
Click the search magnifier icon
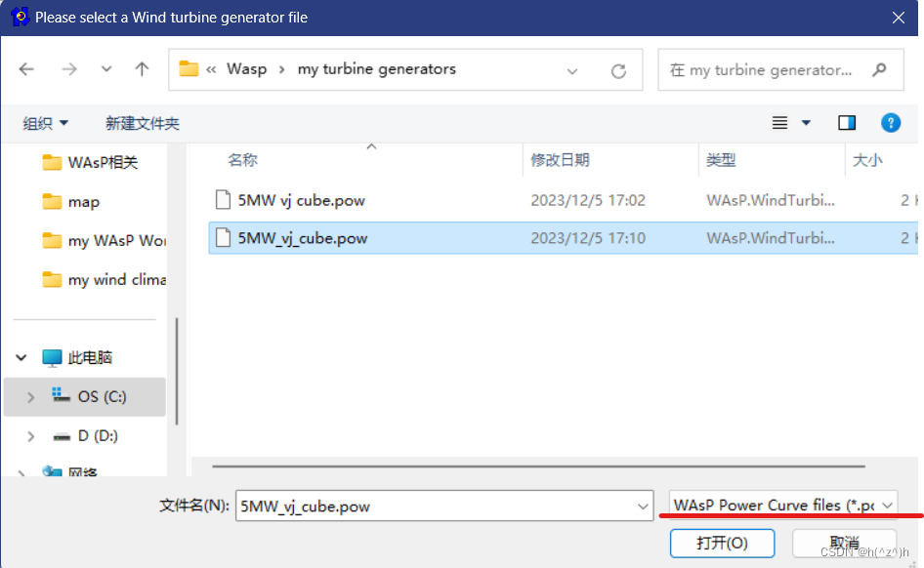pos(877,69)
